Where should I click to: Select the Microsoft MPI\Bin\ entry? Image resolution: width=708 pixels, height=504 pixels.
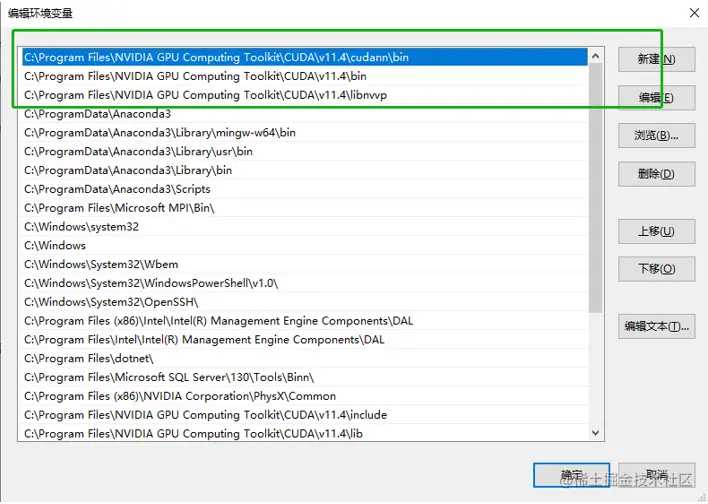point(305,208)
